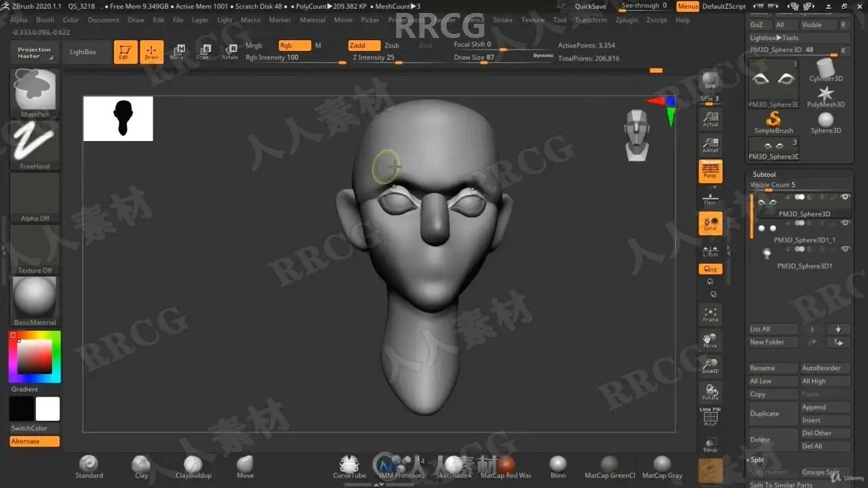Screen dimensions: 868x488
Task: Toggle visibility eye of PM3D_Sphere3D subtool
Action: coord(845,197)
